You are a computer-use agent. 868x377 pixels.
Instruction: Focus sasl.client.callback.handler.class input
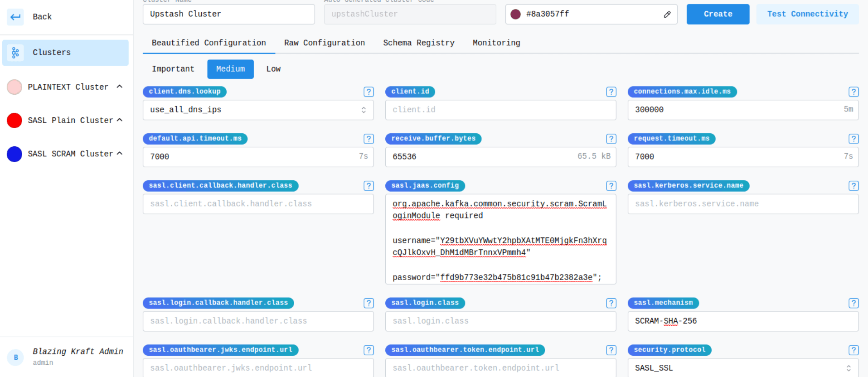pyautogui.click(x=258, y=204)
